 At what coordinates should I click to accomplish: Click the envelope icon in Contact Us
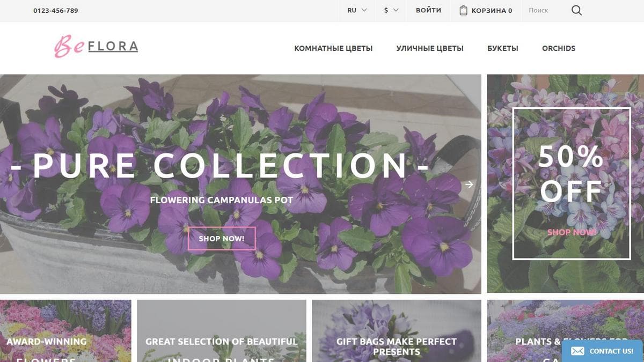click(577, 351)
